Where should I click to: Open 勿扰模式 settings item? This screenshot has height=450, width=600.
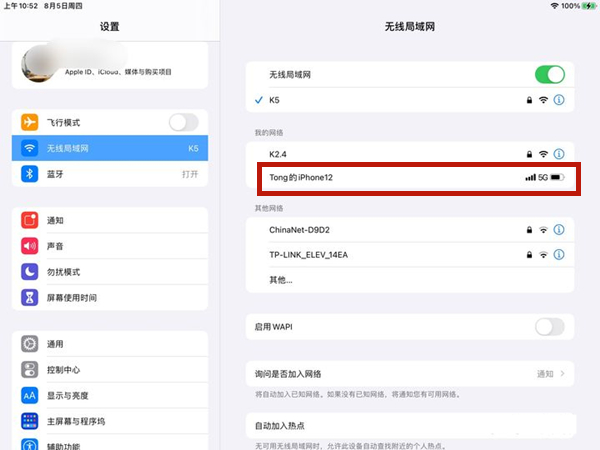coord(110,272)
